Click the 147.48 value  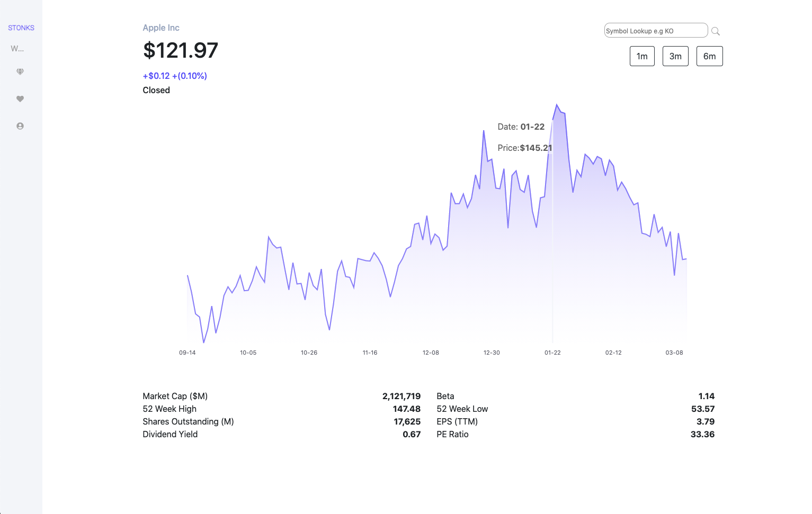point(407,409)
